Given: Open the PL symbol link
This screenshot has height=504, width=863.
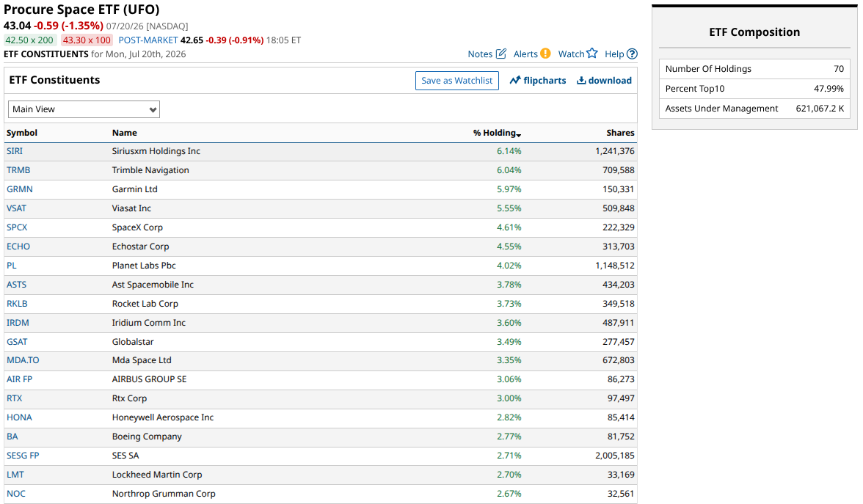Looking at the screenshot, I should pos(12,266).
